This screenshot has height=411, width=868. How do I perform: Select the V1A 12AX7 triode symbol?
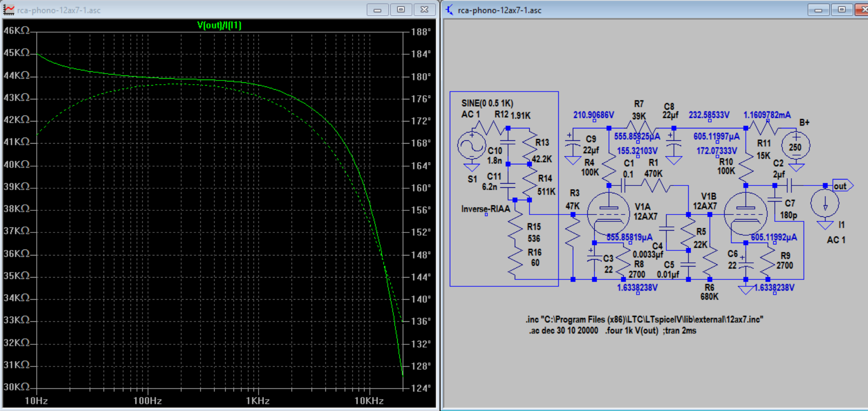608,214
